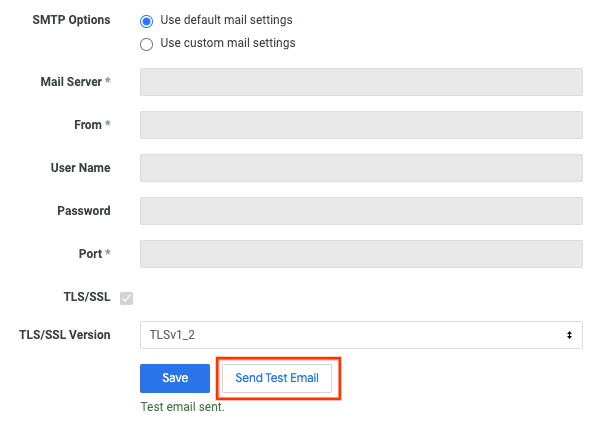Click the TLS/SSL Version dropdown arrow indicator
The height and width of the screenshot is (425, 604).
tap(569, 335)
